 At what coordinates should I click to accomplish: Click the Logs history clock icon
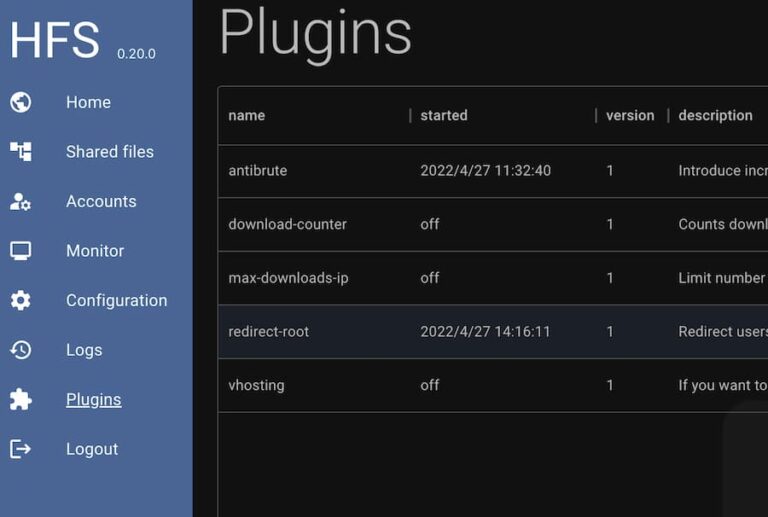pyautogui.click(x=21, y=350)
